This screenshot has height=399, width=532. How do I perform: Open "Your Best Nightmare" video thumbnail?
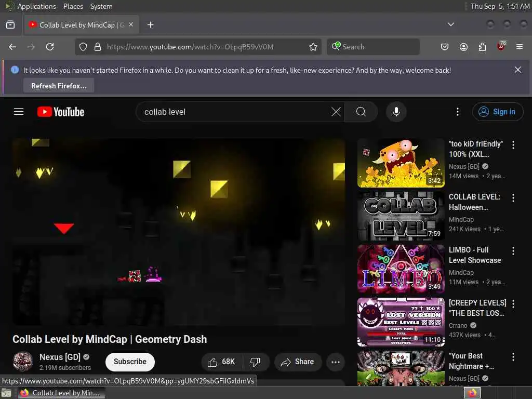[401, 368]
